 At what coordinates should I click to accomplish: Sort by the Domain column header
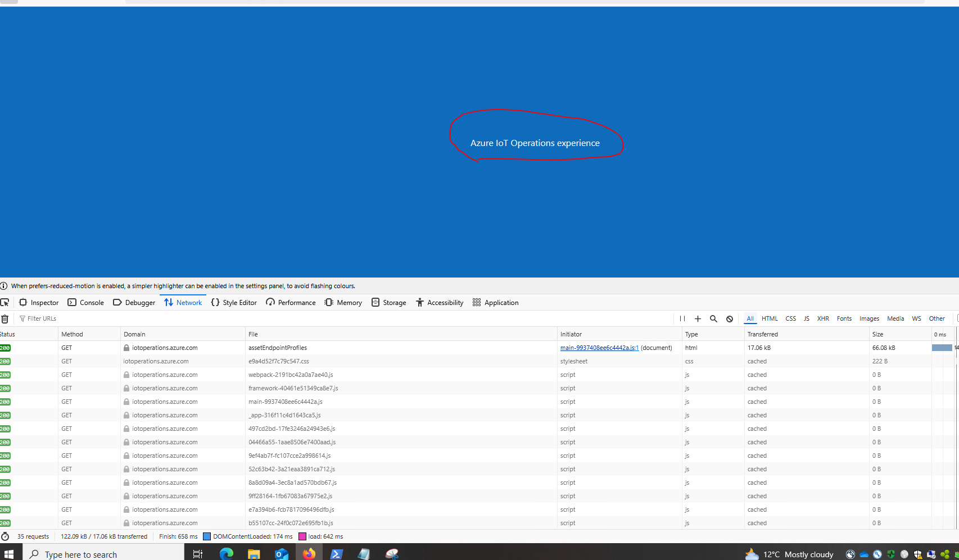[183, 334]
